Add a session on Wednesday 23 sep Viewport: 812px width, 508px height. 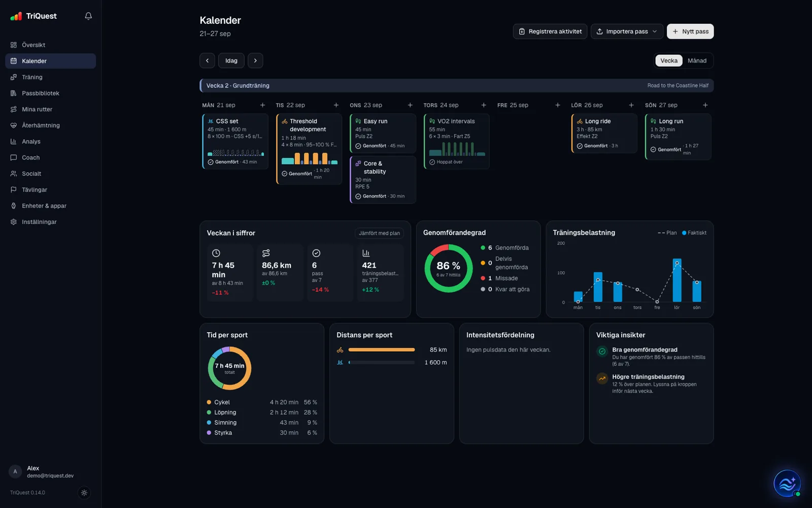click(x=410, y=105)
